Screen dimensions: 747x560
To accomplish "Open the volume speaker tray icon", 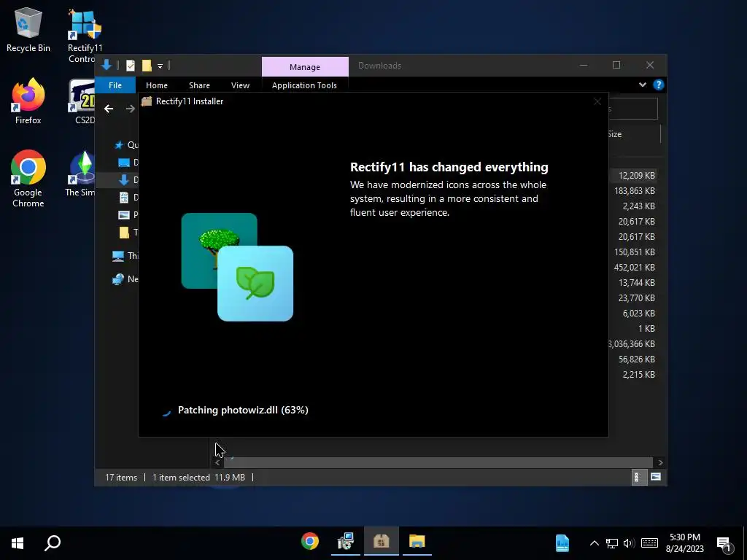I will pyautogui.click(x=629, y=543).
